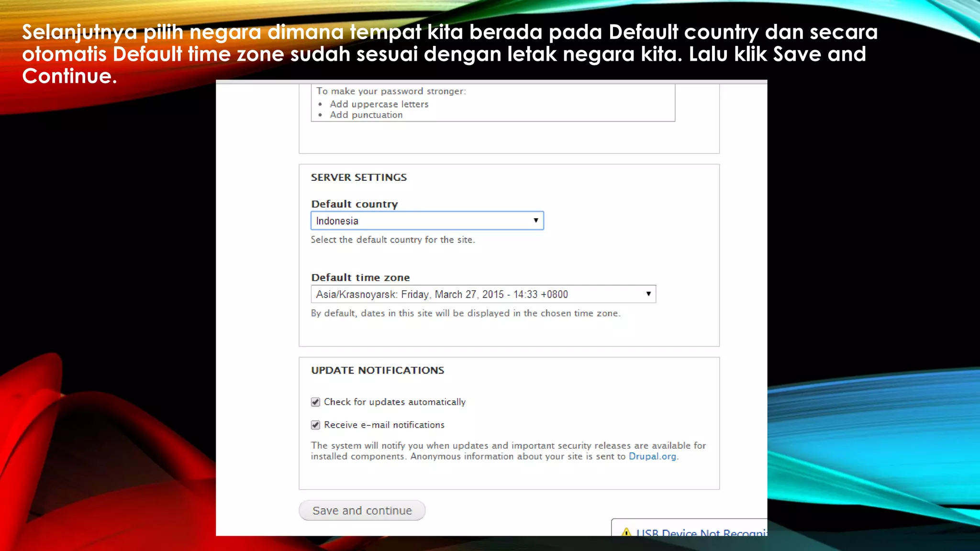
Task: Toggle Check for updates automatically checkbox
Action: tap(315, 402)
